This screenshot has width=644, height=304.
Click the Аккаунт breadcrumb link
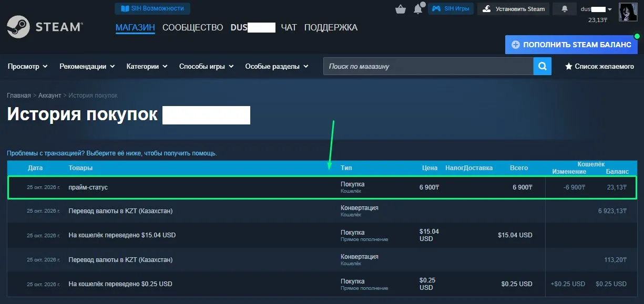[49, 96]
